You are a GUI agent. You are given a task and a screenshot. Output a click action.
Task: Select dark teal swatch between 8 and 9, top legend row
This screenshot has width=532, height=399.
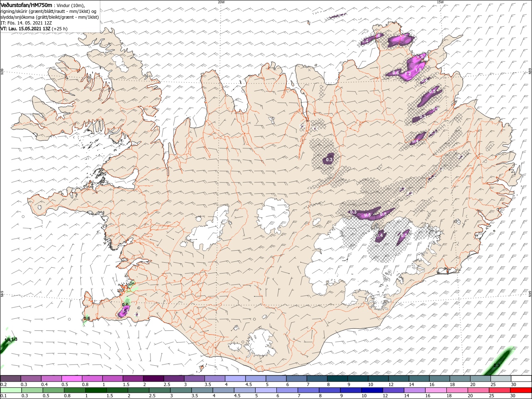coord(337,379)
